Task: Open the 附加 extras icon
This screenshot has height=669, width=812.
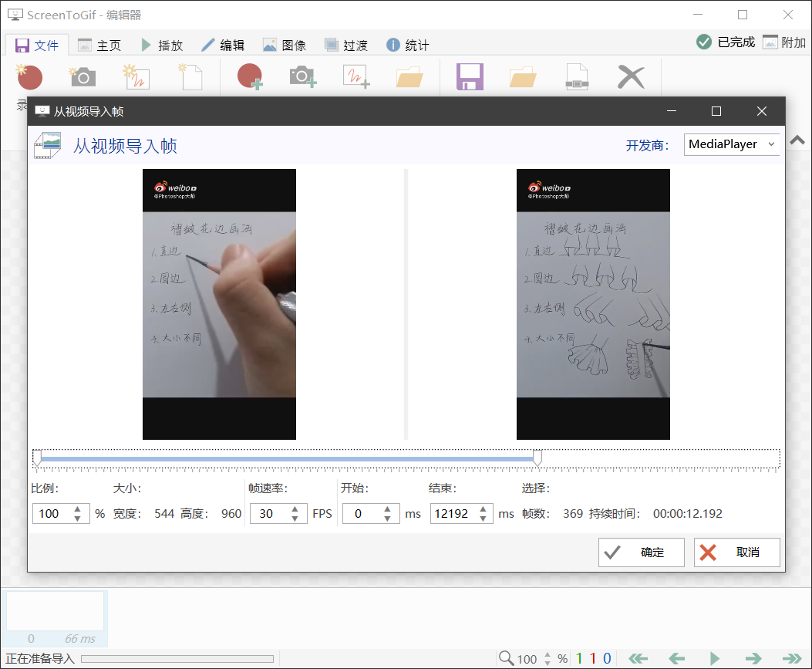Action: point(784,42)
